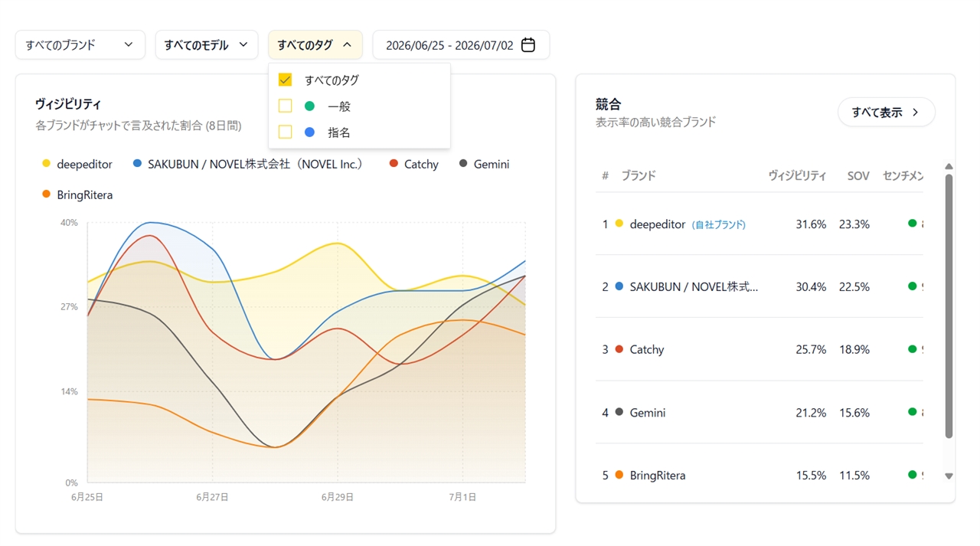Click scrollbar down arrow in 競合 panel
The image size is (980, 546).
point(949,476)
